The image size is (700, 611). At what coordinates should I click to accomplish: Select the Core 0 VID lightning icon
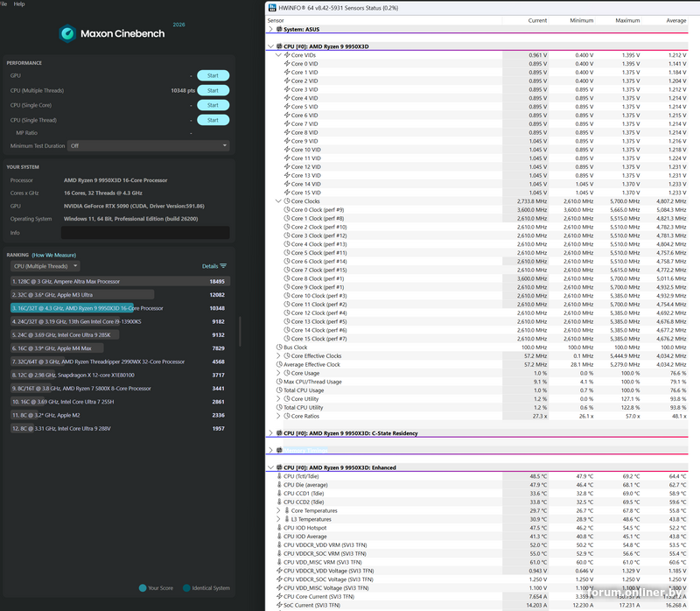coord(287,64)
